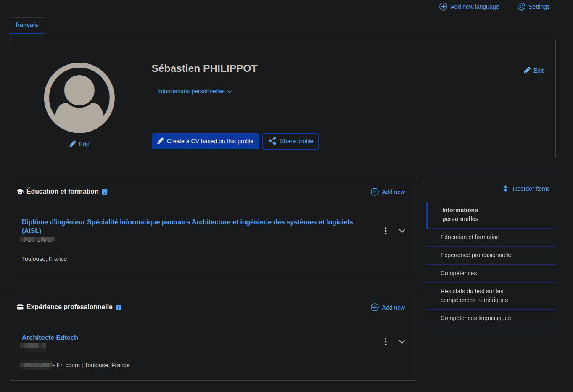This screenshot has width=573, height=392.
Task: Click the Éducation et formation section heading
Action: point(63,192)
